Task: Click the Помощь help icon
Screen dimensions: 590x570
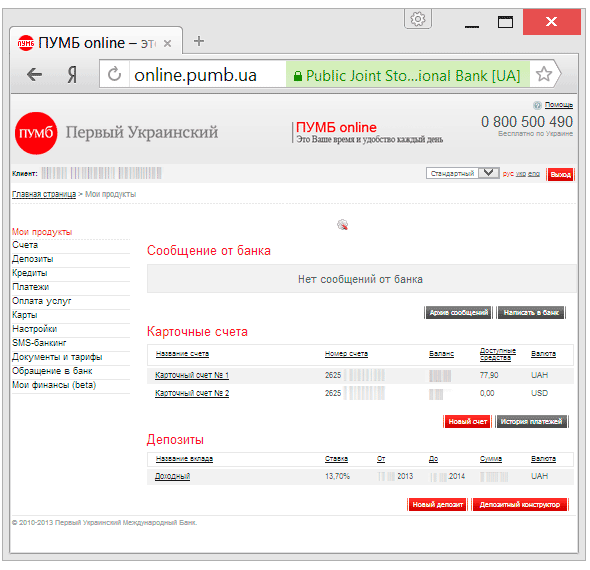Action: tap(537, 105)
